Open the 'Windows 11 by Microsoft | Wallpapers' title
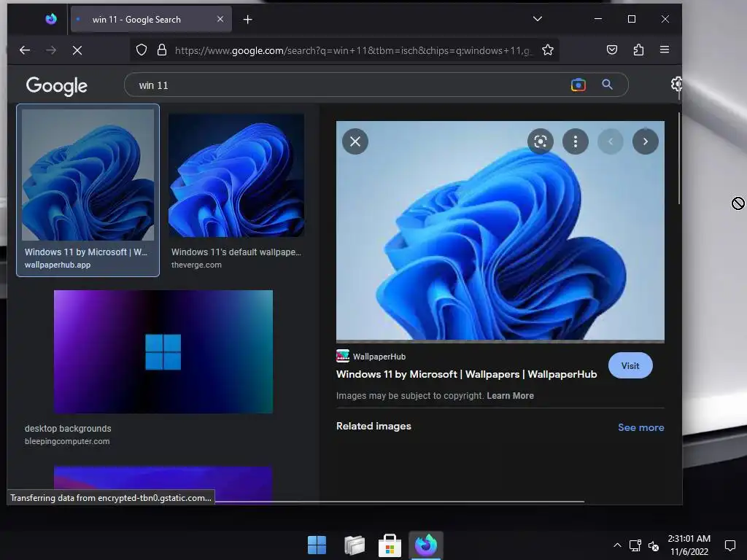 (x=466, y=374)
